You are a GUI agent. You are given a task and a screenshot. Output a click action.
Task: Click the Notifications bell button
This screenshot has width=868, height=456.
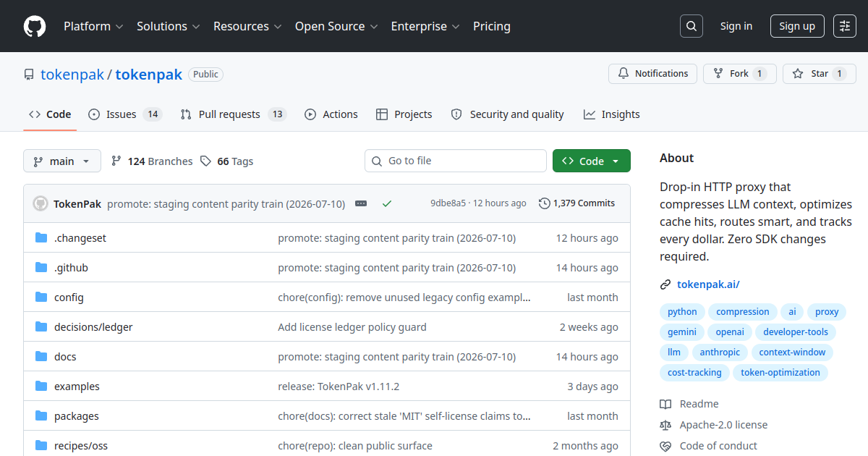(x=653, y=74)
